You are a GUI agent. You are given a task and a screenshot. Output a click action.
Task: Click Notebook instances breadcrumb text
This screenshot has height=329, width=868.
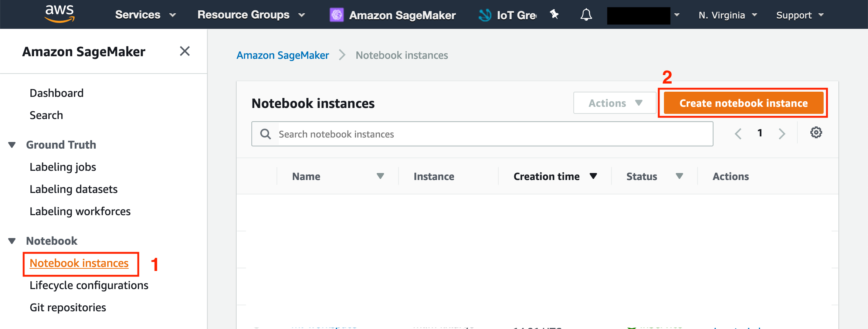[x=402, y=55]
